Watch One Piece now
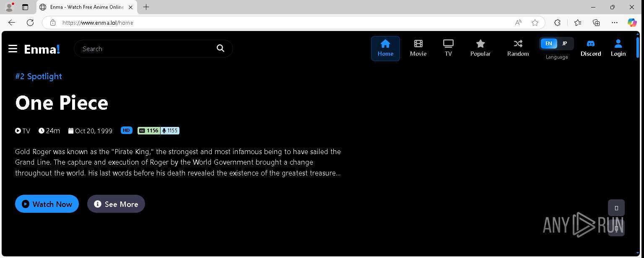The image size is (644, 258). 47,204
